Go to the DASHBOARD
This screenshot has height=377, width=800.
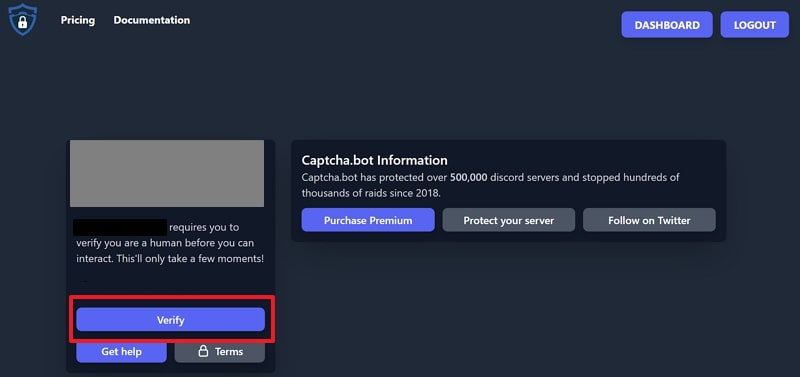click(x=667, y=25)
